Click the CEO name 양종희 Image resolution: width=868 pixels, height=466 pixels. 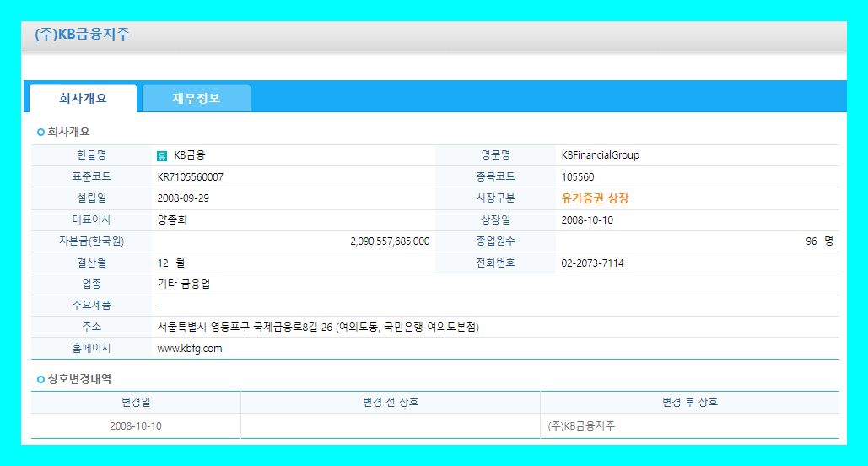pos(172,220)
